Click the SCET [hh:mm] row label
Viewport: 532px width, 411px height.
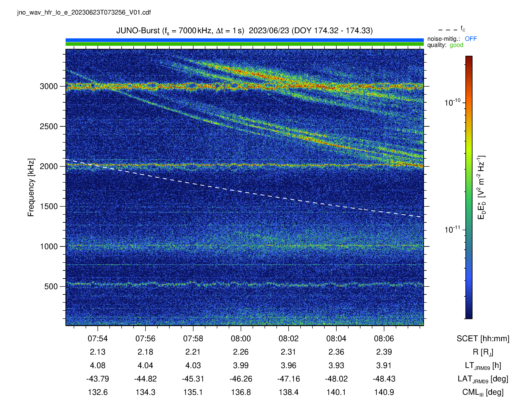pos(483,338)
